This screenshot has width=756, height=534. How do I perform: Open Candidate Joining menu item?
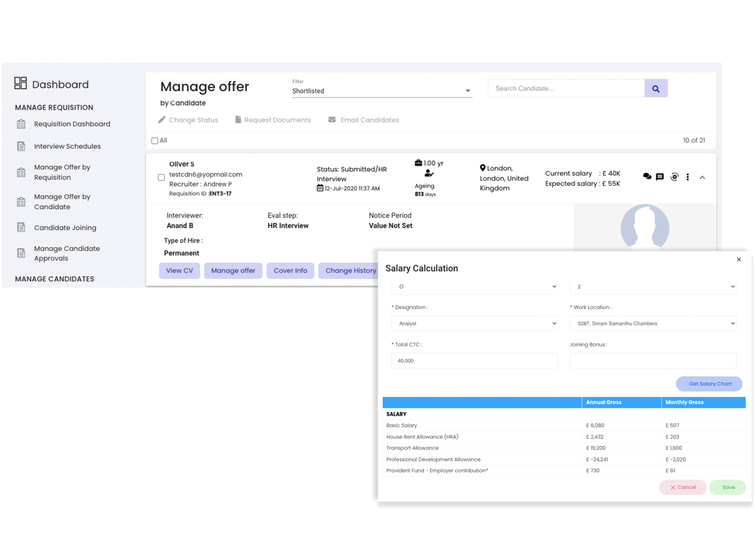[65, 228]
